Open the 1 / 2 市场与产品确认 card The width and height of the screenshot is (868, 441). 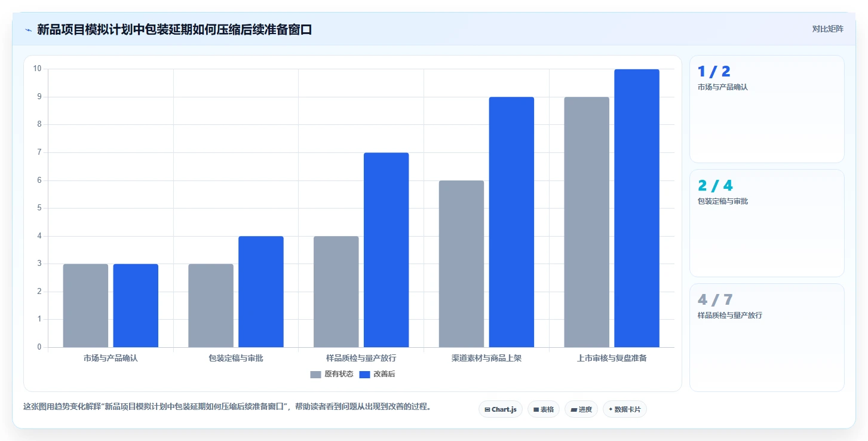coord(767,109)
